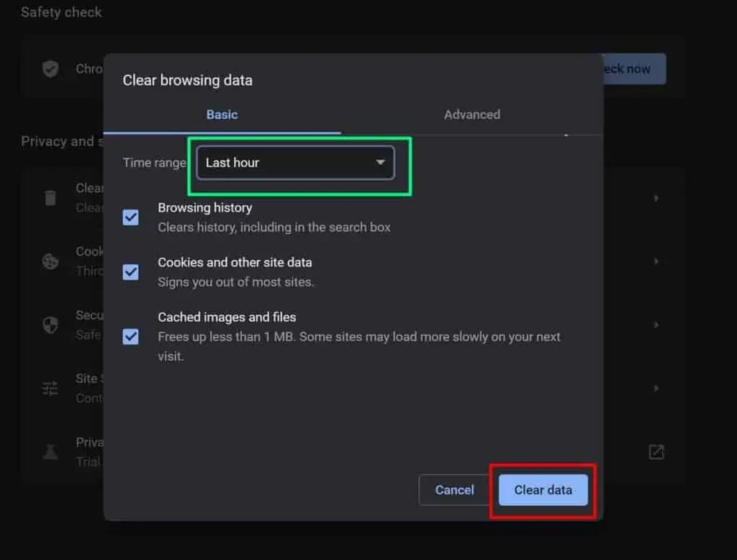Expand the Clear browsing data row chevron
737x560 pixels.
[x=656, y=199]
